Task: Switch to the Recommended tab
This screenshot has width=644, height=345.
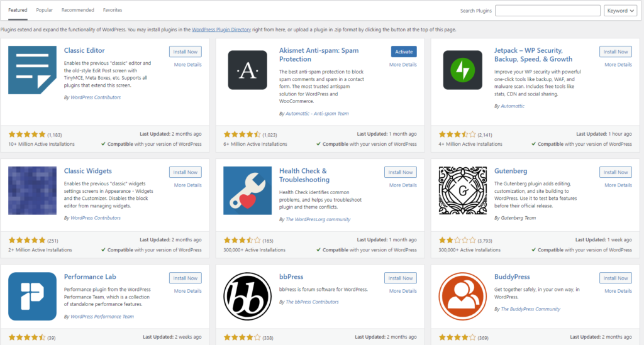Action: (77, 10)
